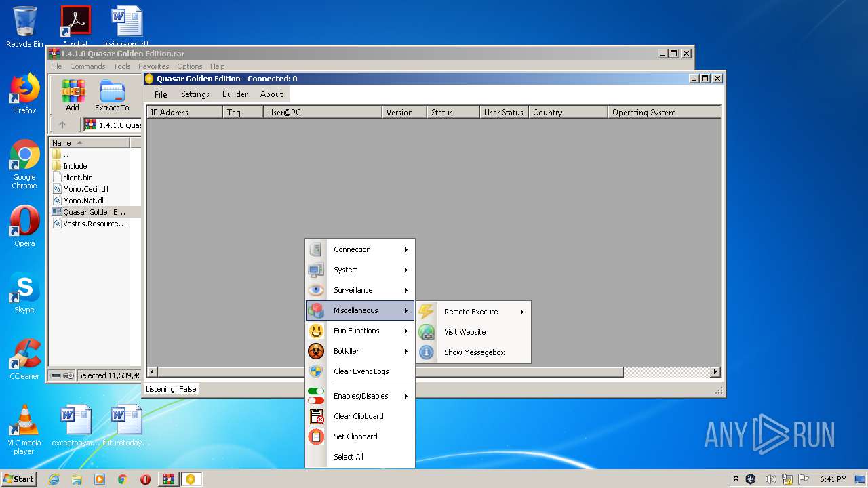The width and height of the screenshot is (868, 488).
Task: Click the Connection menu server icon
Action: (316, 249)
